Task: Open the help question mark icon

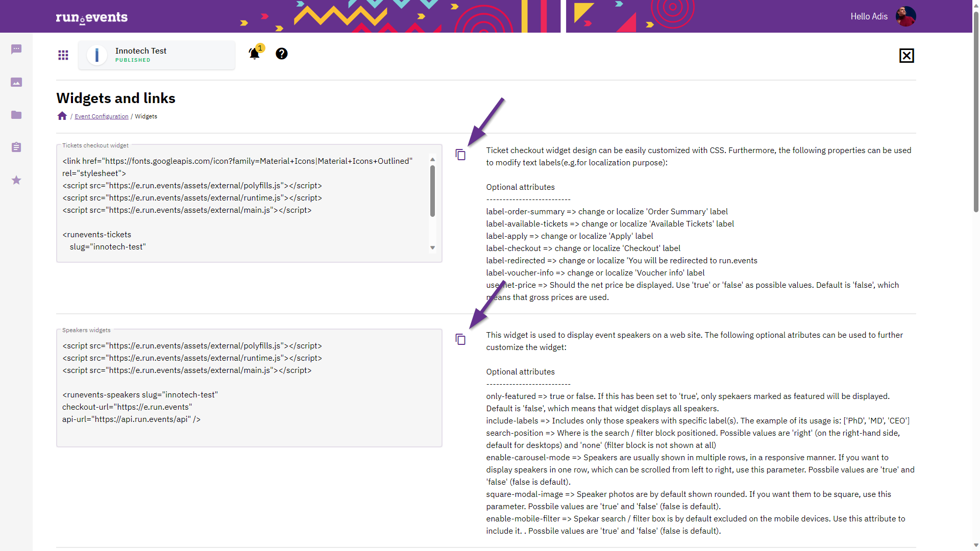Action: pos(282,54)
